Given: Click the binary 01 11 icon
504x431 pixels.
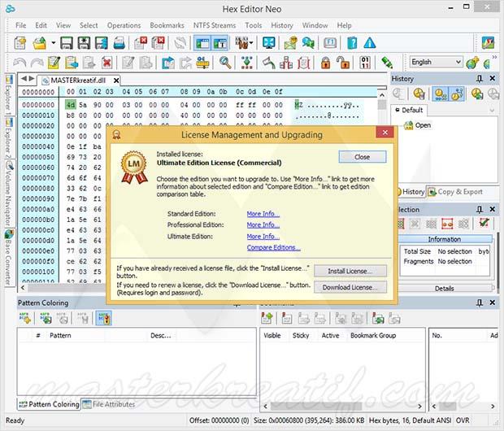Looking at the screenshot, I should 365,63.
